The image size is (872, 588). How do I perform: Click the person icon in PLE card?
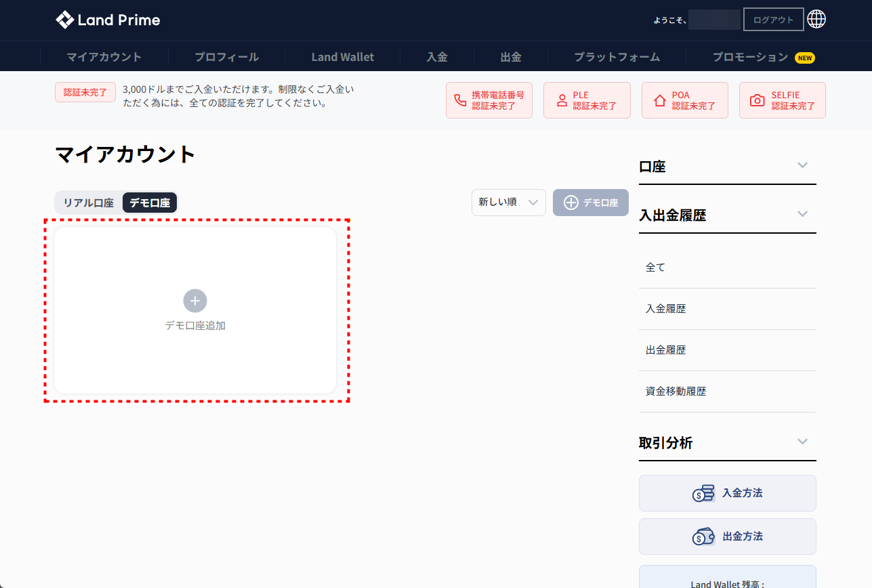[562, 100]
